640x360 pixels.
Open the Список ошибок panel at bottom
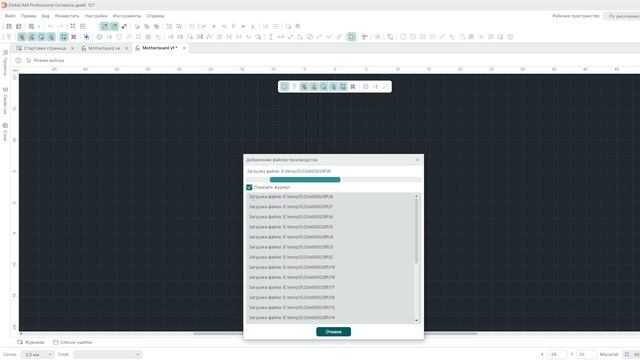tap(73, 342)
